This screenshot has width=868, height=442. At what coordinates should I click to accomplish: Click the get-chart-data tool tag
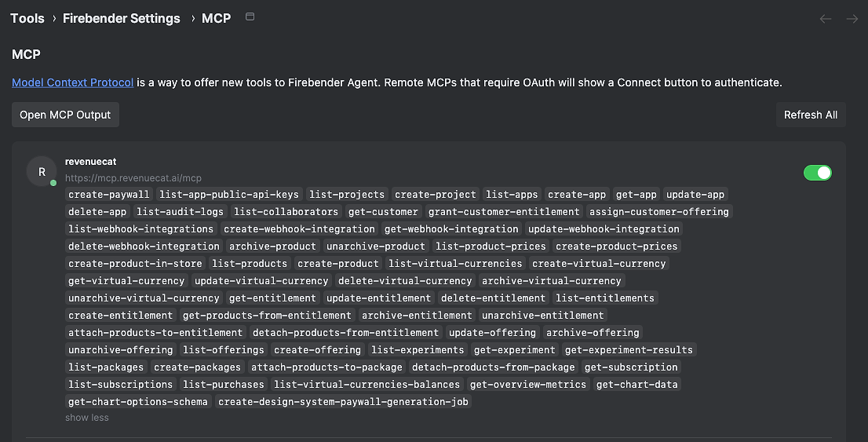tap(637, 385)
